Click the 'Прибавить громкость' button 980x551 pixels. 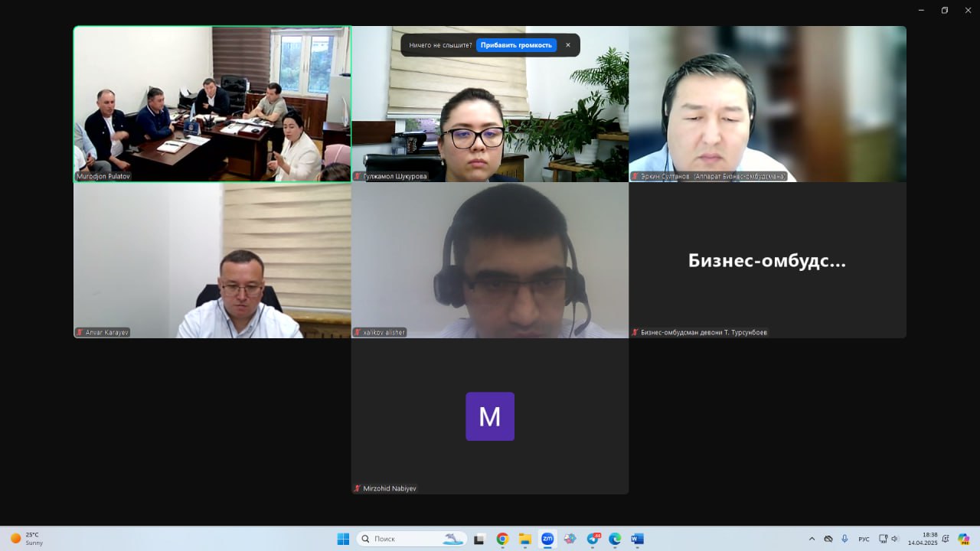[516, 45]
